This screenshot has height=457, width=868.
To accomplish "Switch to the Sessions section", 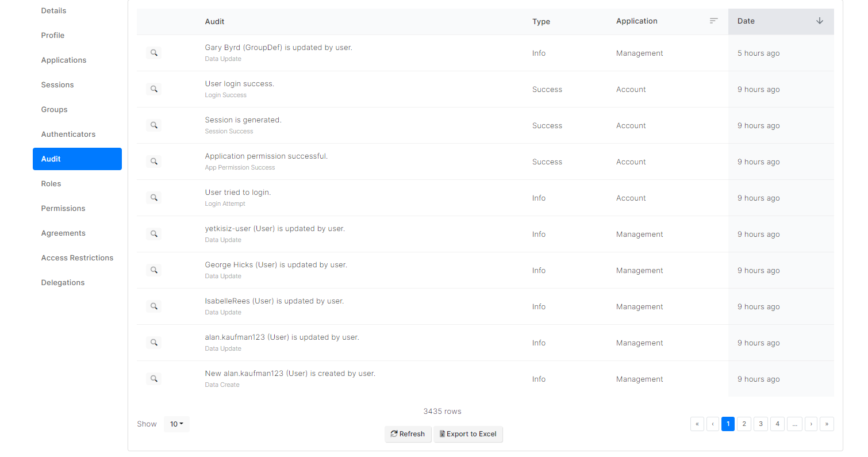I will (x=57, y=85).
